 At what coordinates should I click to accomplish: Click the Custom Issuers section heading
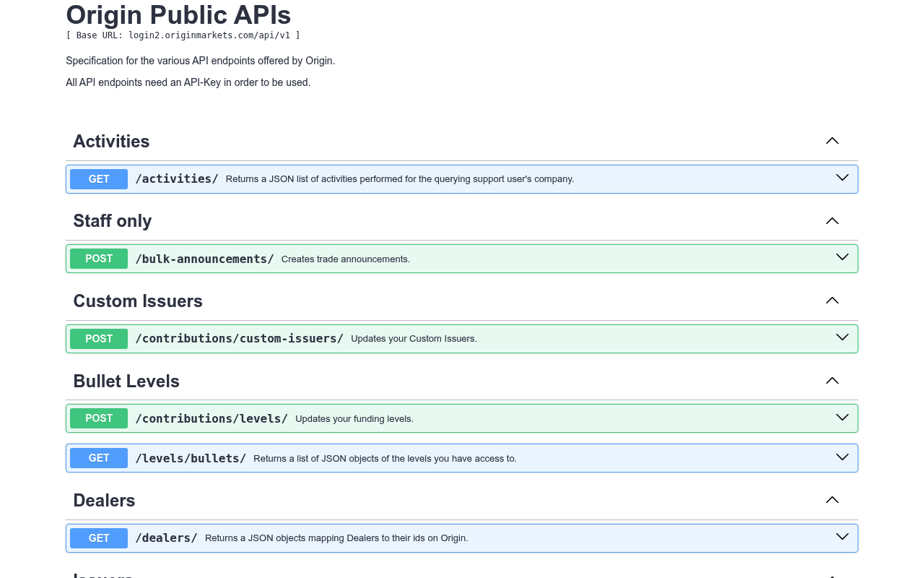point(138,301)
